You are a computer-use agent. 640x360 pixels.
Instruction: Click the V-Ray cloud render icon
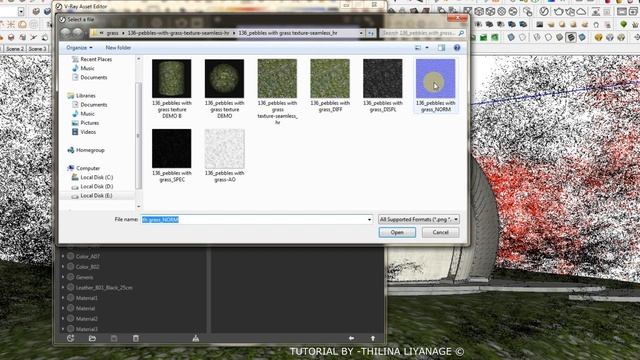[581, 11]
